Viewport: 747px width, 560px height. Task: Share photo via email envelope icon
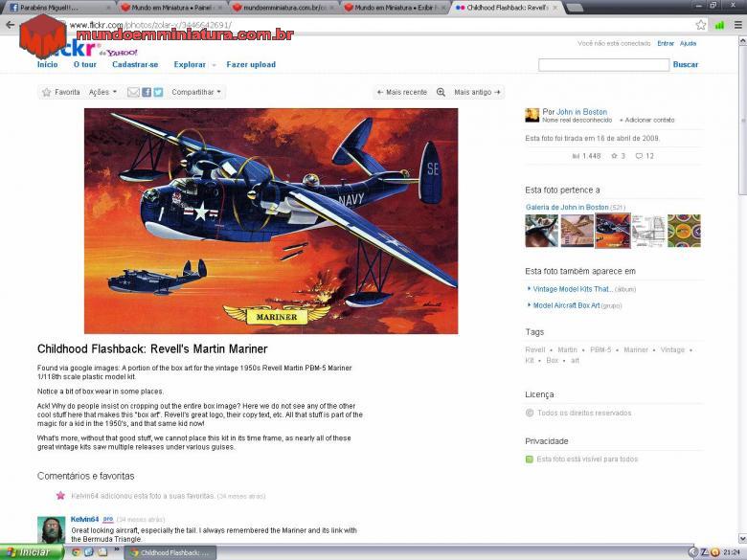[134, 93]
